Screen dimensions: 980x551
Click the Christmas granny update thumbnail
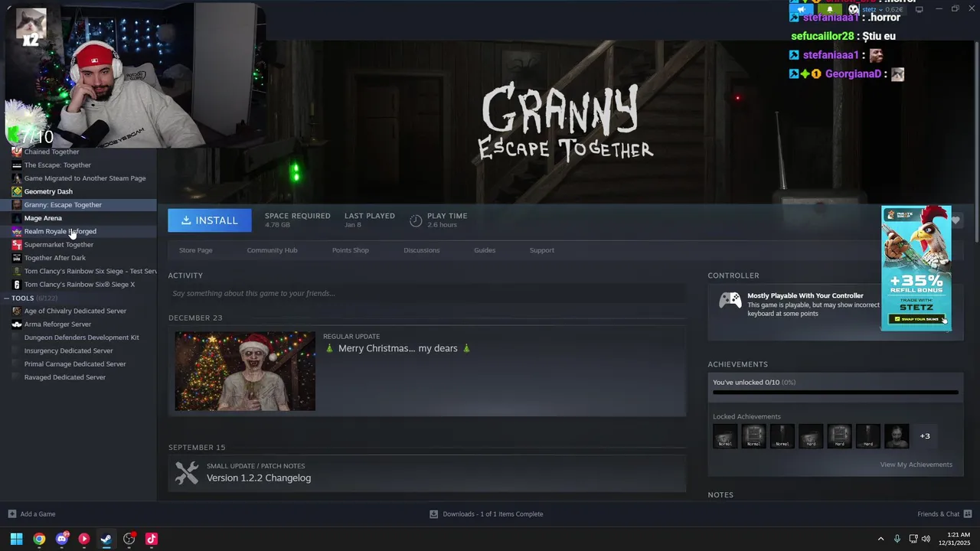click(245, 371)
